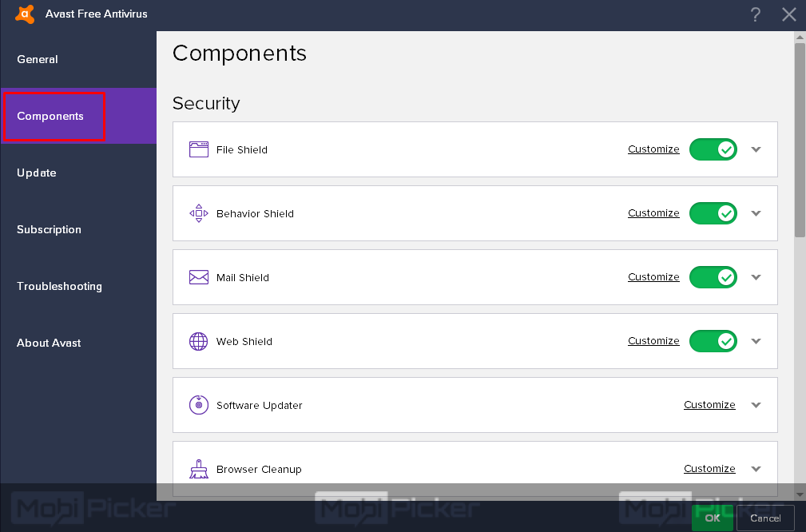Click the scrollbar down arrow
This screenshot has height=532, width=806.
[x=800, y=494]
